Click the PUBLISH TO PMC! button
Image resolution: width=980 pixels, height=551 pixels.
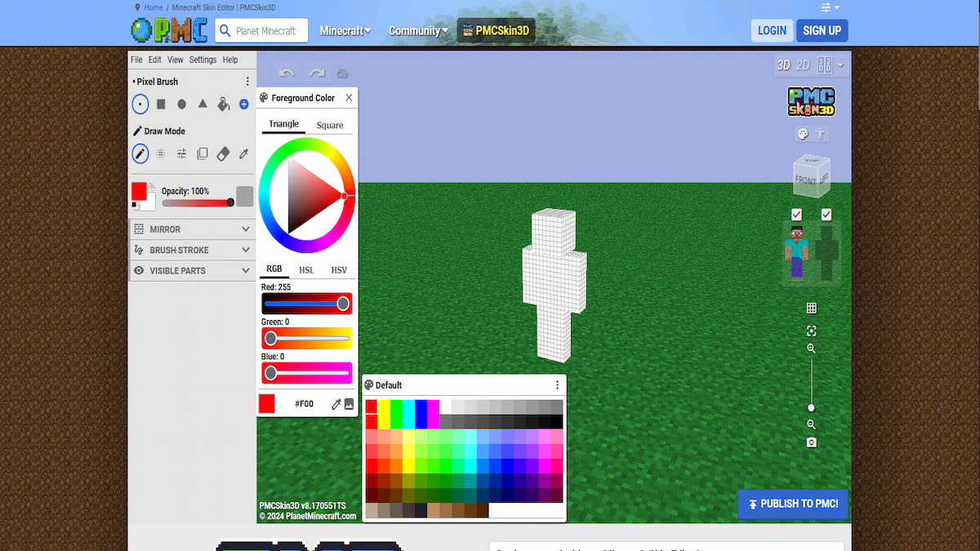click(791, 504)
